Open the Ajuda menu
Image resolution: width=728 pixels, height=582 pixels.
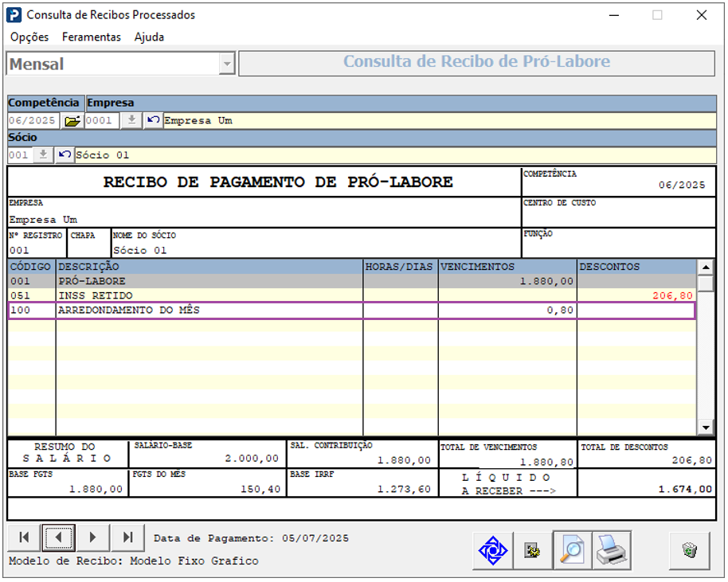[x=149, y=37]
